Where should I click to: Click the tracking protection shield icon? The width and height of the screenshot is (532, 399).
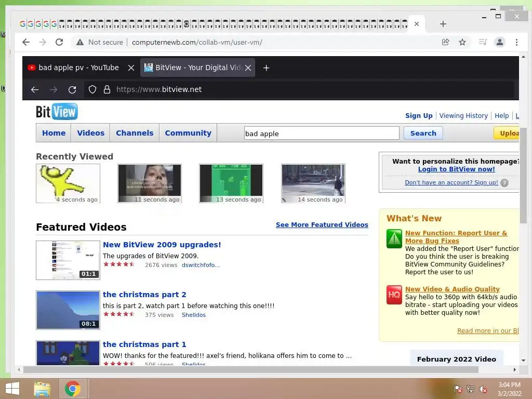click(92, 89)
